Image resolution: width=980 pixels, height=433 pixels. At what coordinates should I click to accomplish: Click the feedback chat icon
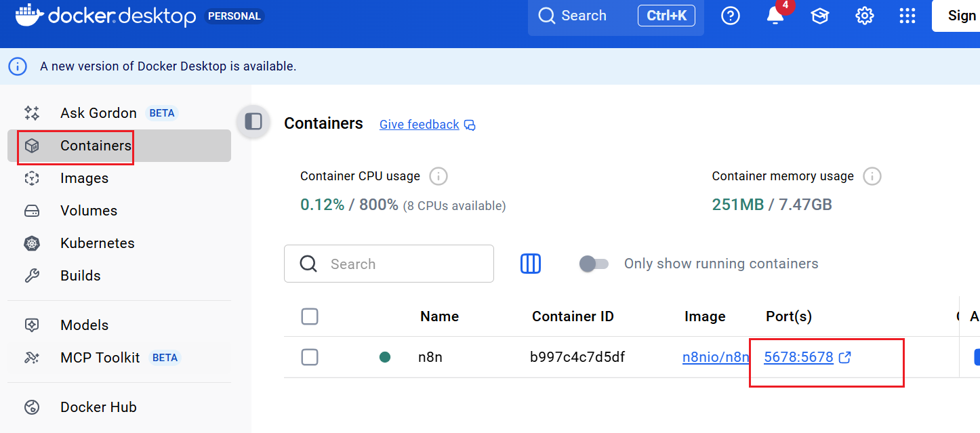(470, 125)
